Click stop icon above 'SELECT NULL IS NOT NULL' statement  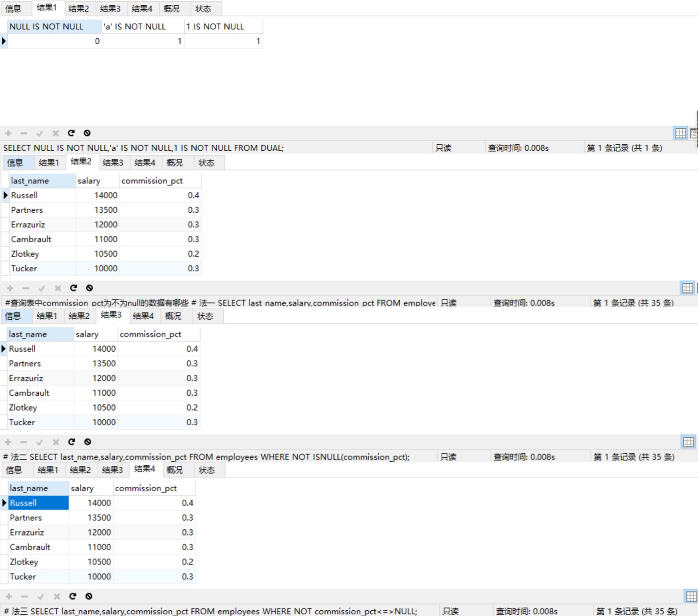87,133
